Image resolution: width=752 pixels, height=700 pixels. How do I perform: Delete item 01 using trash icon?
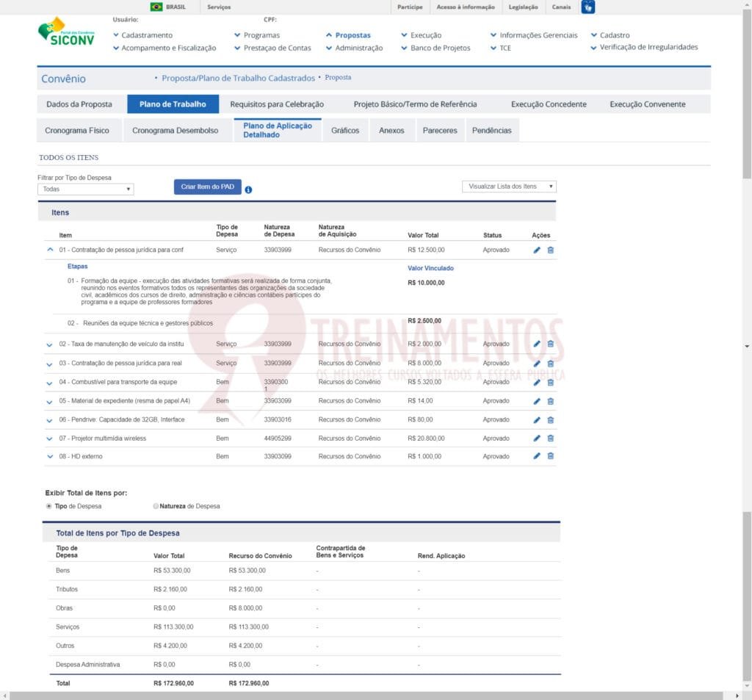(x=551, y=250)
